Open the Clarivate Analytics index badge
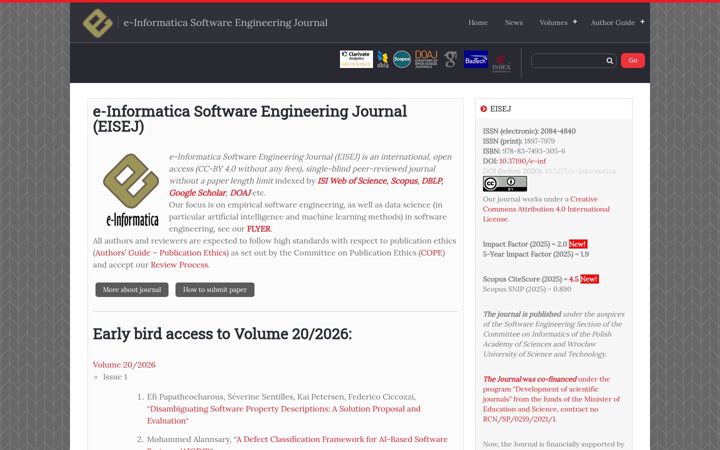The height and width of the screenshot is (450, 720). pos(356,59)
